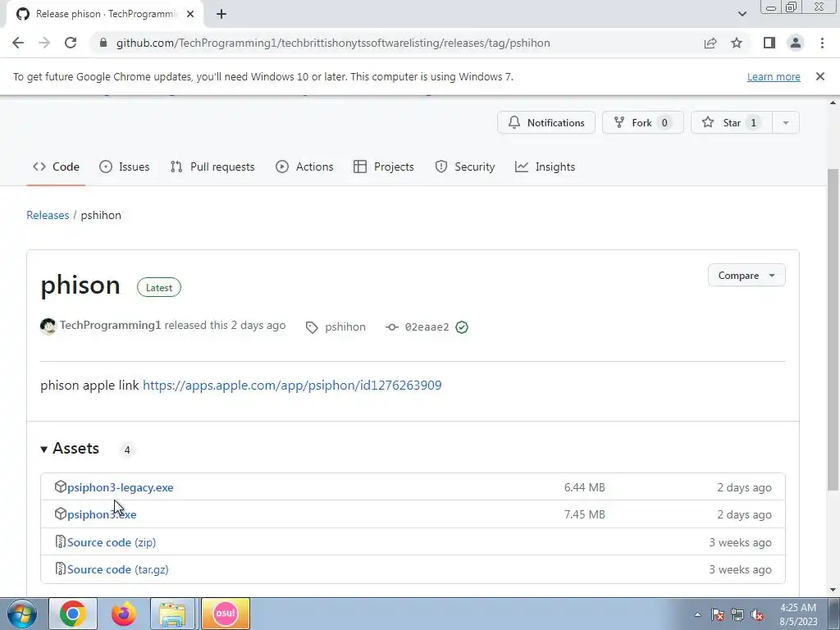840x630 pixels.
Task: Open the Psiphon Apple App Store link
Action: 292,386
